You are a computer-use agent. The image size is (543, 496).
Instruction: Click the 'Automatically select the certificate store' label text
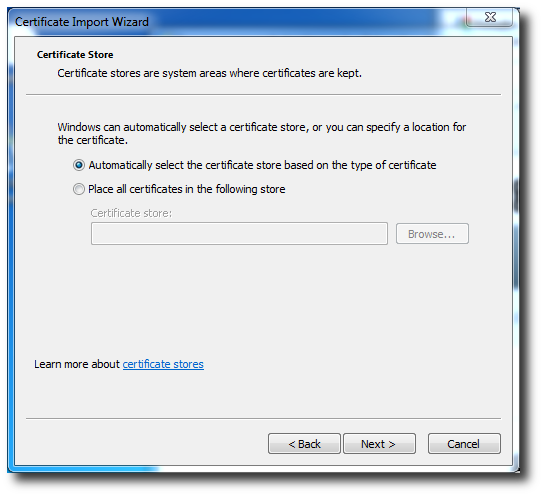pos(262,165)
